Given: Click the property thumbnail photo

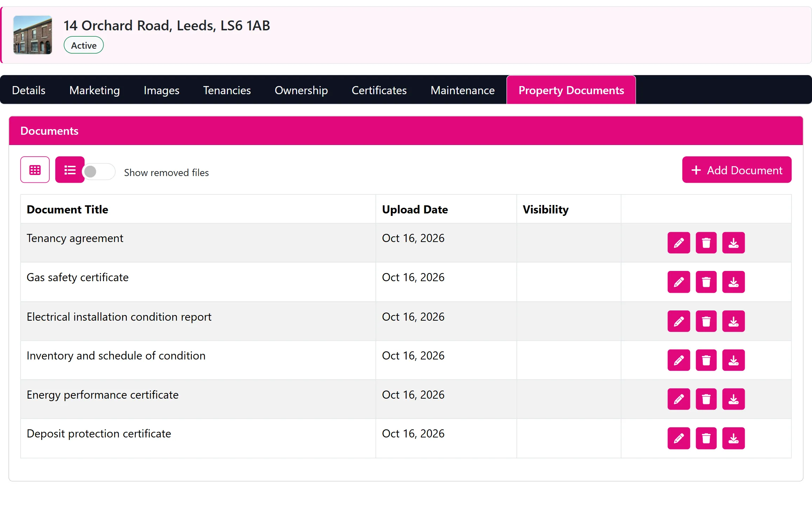Looking at the screenshot, I should tap(32, 35).
